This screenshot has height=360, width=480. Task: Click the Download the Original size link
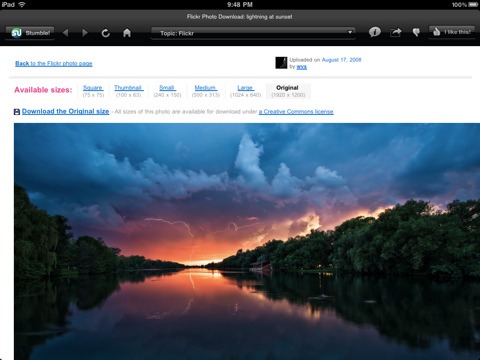coord(65,111)
